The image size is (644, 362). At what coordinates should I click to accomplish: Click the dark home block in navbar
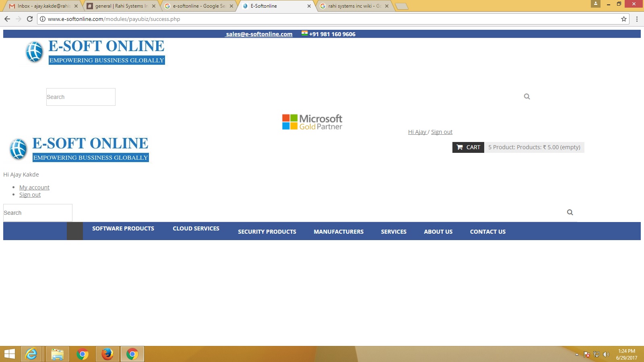[x=75, y=231]
